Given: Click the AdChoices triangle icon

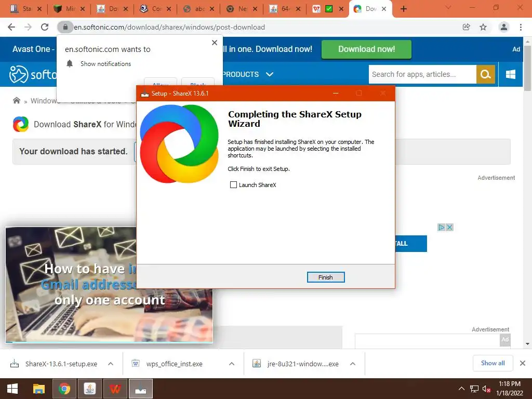Looking at the screenshot, I should [x=441, y=228].
